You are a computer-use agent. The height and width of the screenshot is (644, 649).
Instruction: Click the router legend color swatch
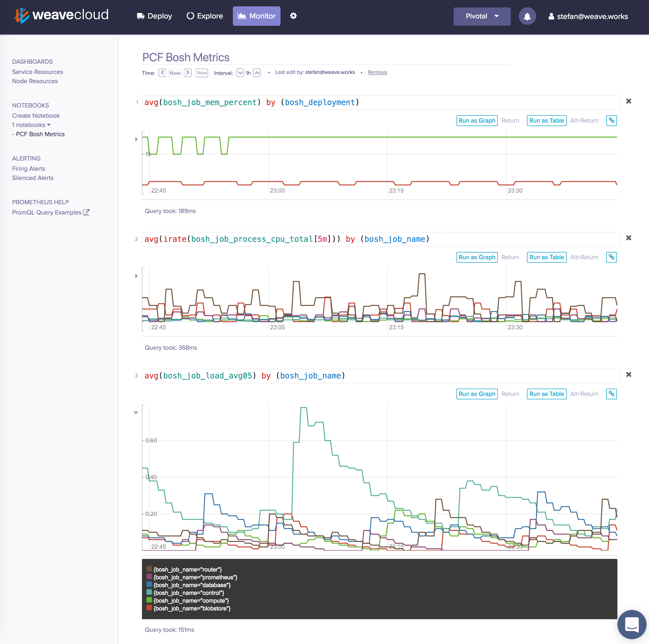click(x=149, y=569)
